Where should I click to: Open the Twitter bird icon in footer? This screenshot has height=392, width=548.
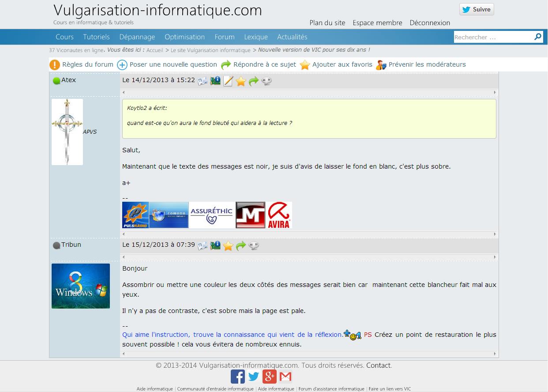pyautogui.click(x=254, y=377)
